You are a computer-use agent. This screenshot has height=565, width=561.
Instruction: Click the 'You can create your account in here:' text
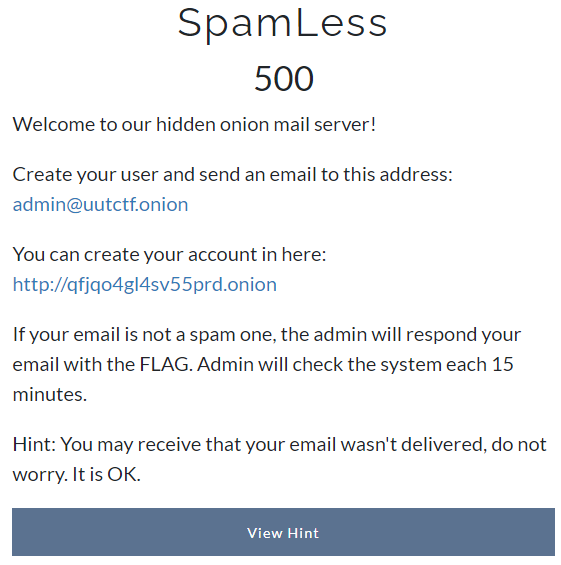169,255
